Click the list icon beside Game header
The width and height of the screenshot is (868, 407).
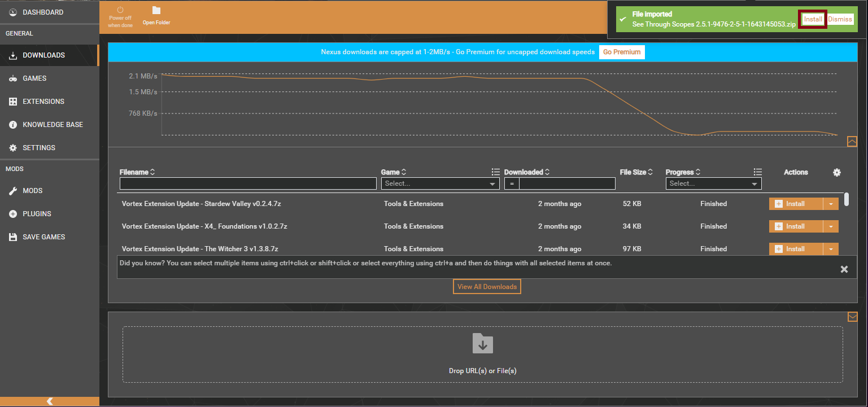click(x=495, y=172)
